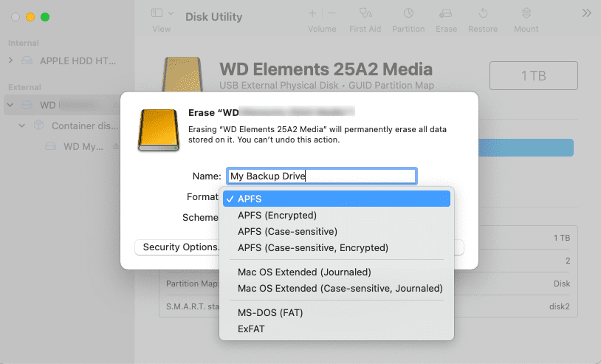Select WD My volume in sidebar
601x364 pixels.
[83, 147]
